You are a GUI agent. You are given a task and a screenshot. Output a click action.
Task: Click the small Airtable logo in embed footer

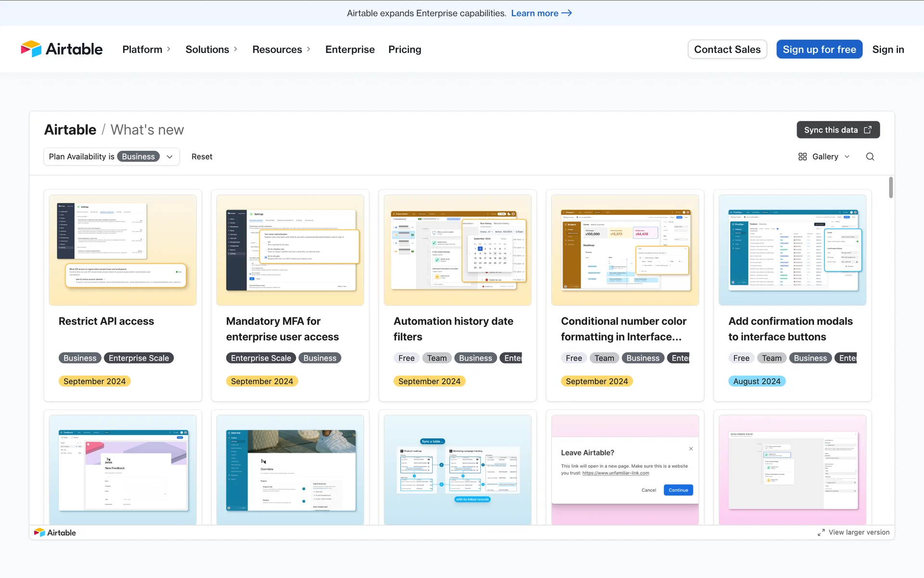click(55, 533)
